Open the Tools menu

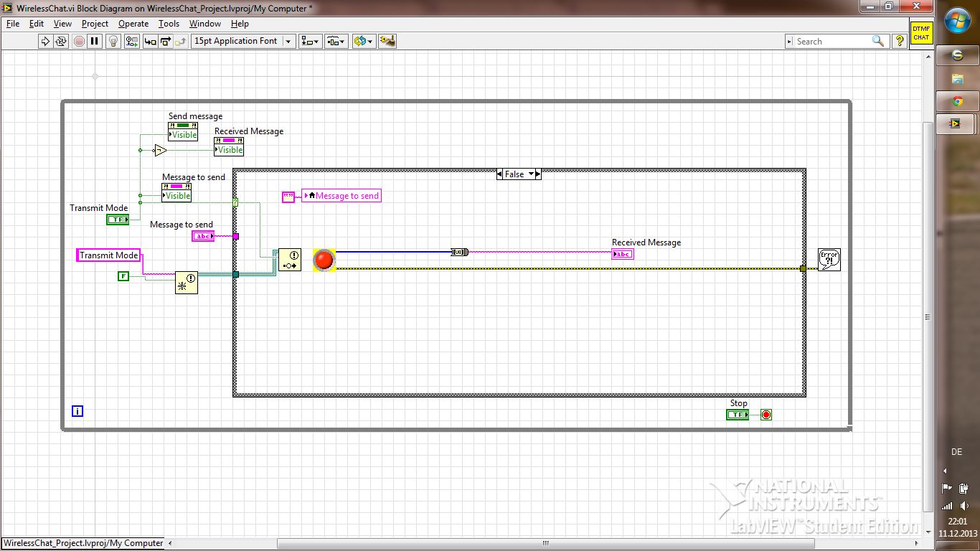coord(169,24)
